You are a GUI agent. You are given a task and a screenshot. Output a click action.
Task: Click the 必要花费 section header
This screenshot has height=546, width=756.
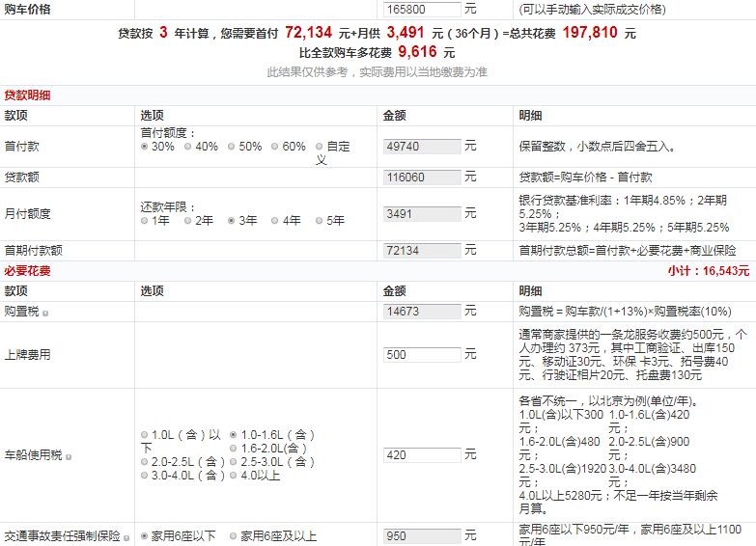(27, 271)
